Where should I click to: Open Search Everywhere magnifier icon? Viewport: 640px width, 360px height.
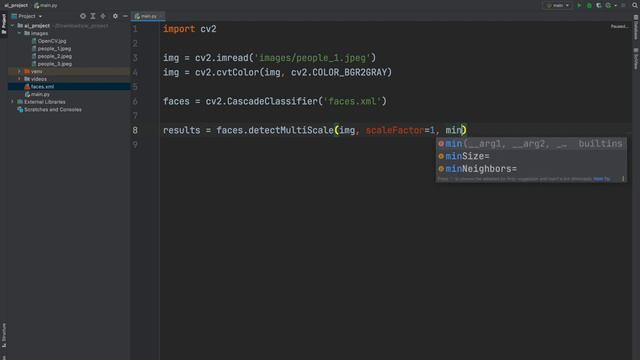tap(635, 5)
